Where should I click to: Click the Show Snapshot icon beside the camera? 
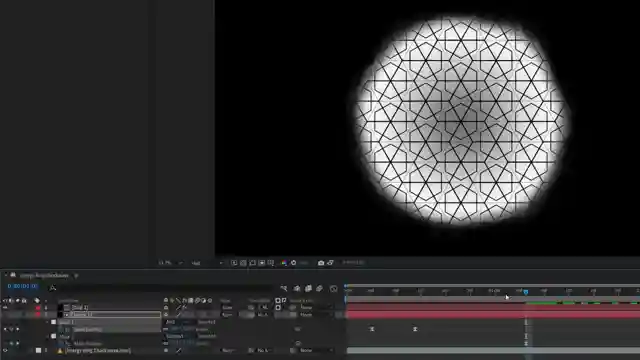click(330, 263)
